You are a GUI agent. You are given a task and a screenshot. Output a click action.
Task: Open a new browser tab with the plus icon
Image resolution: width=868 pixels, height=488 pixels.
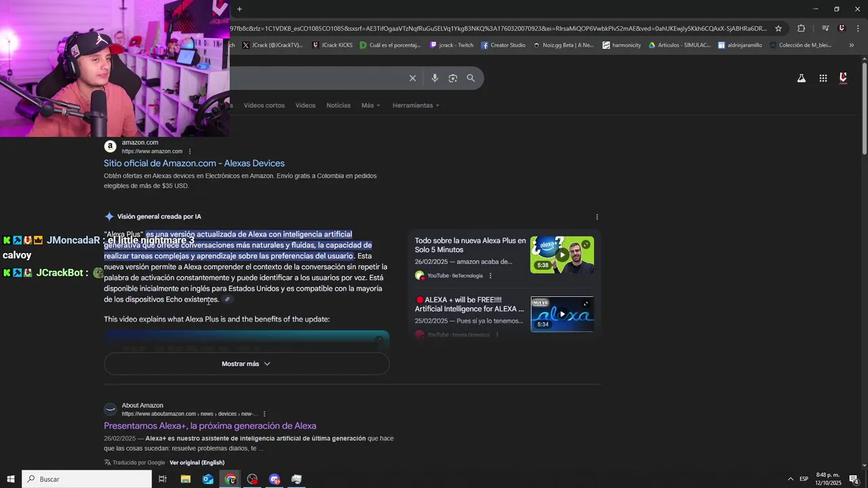239,9
